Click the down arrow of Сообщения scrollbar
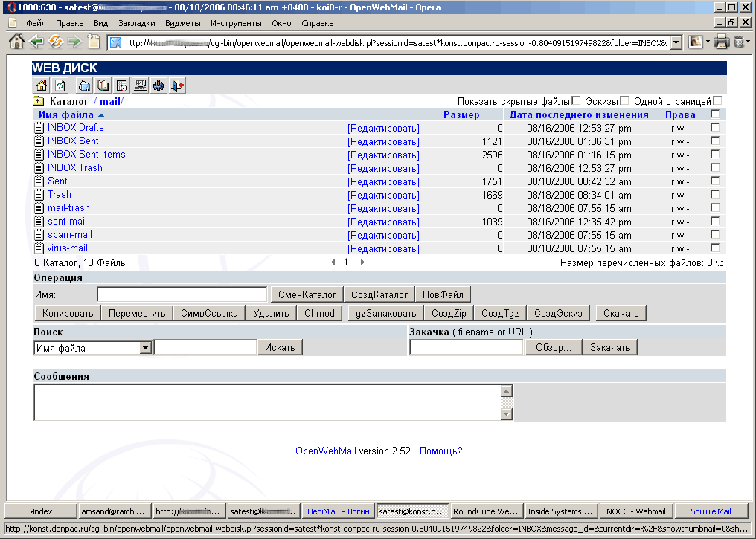Image resolution: width=756 pixels, height=539 pixels. tap(506, 414)
